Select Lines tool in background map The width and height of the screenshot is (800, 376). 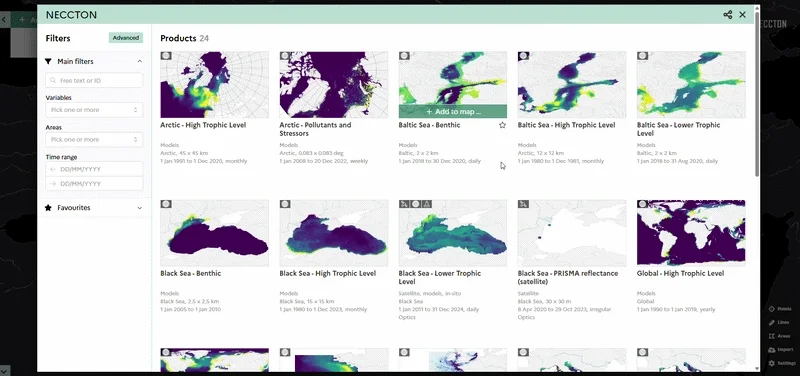779,322
